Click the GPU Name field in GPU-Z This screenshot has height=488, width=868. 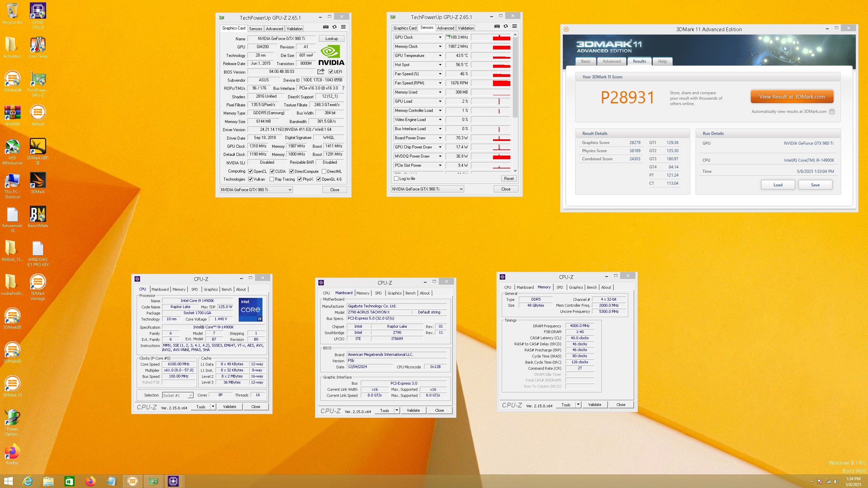pyautogui.click(x=281, y=39)
